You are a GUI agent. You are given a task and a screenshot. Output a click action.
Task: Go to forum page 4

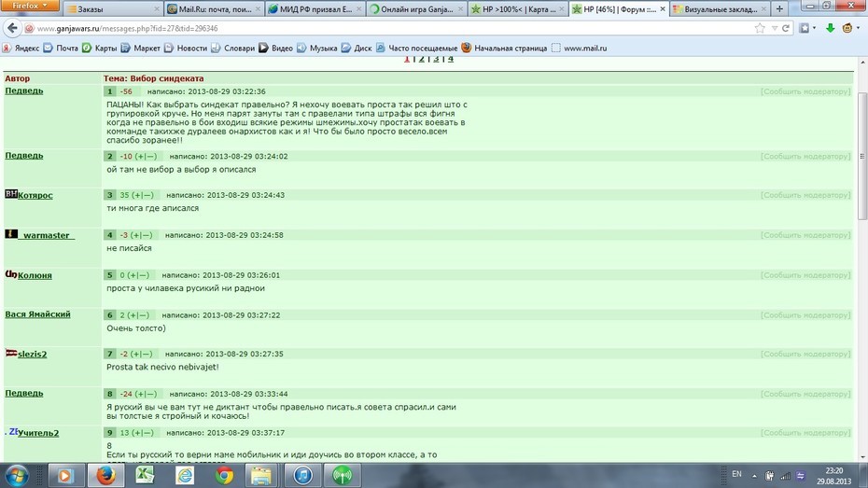[451, 59]
